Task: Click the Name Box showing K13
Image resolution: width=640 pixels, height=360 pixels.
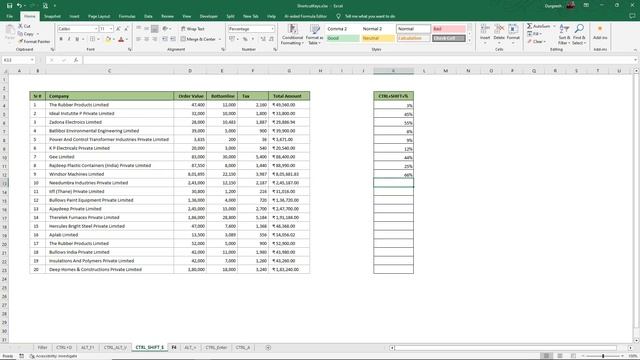Action: point(18,60)
